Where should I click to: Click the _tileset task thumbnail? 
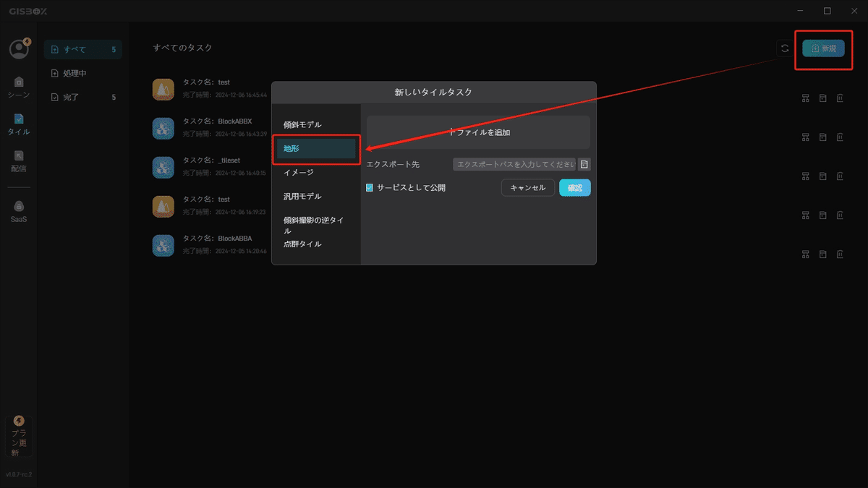tap(163, 167)
